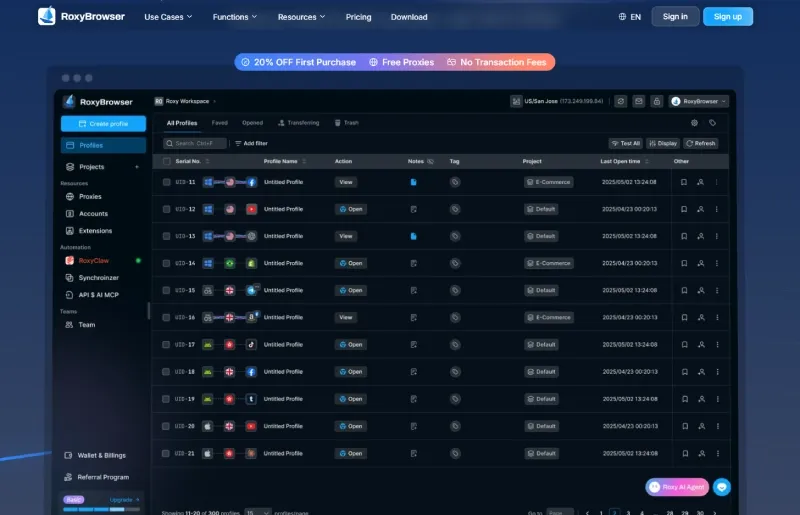Open more options for UID-18

(717, 372)
